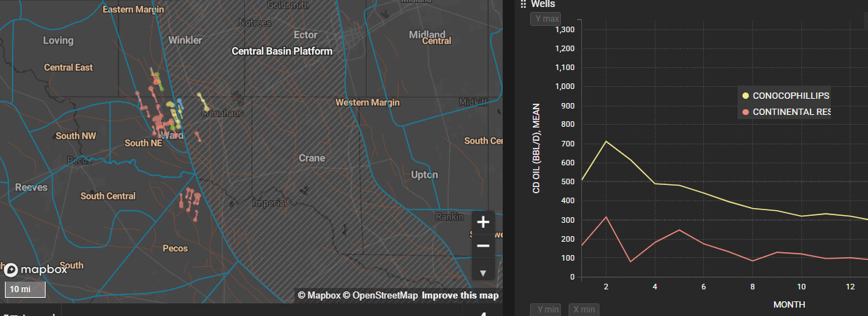
Task: Reset map bearing with the compass arrow
Action: 483,272
